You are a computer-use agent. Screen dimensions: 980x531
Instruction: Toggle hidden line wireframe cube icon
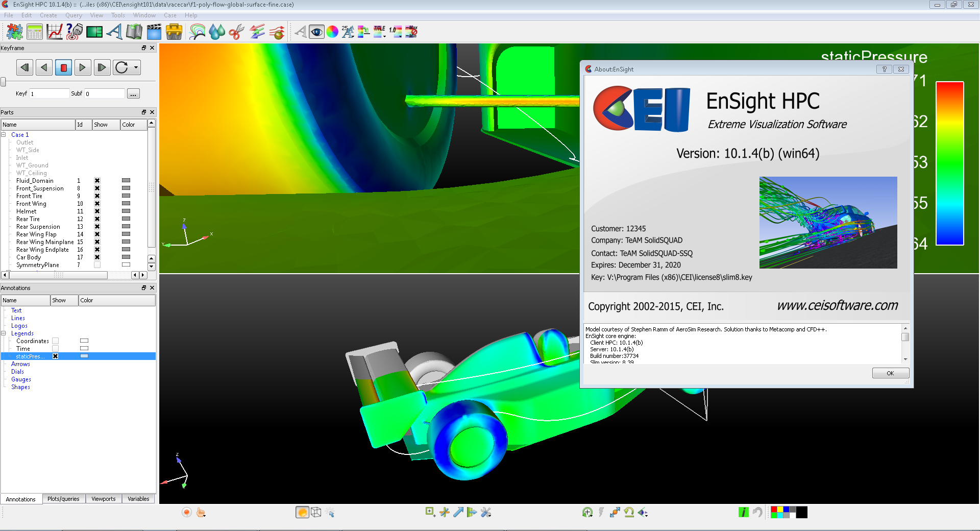(x=316, y=512)
